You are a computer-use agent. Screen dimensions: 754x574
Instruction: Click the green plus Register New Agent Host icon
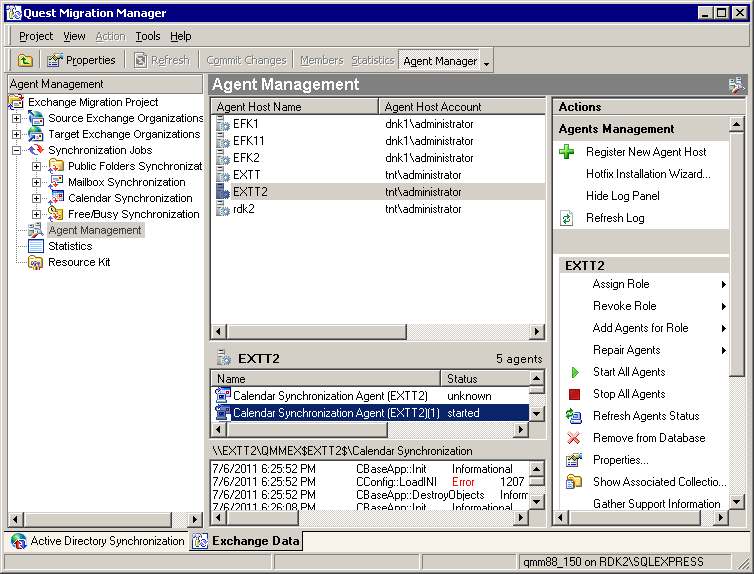pos(567,152)
